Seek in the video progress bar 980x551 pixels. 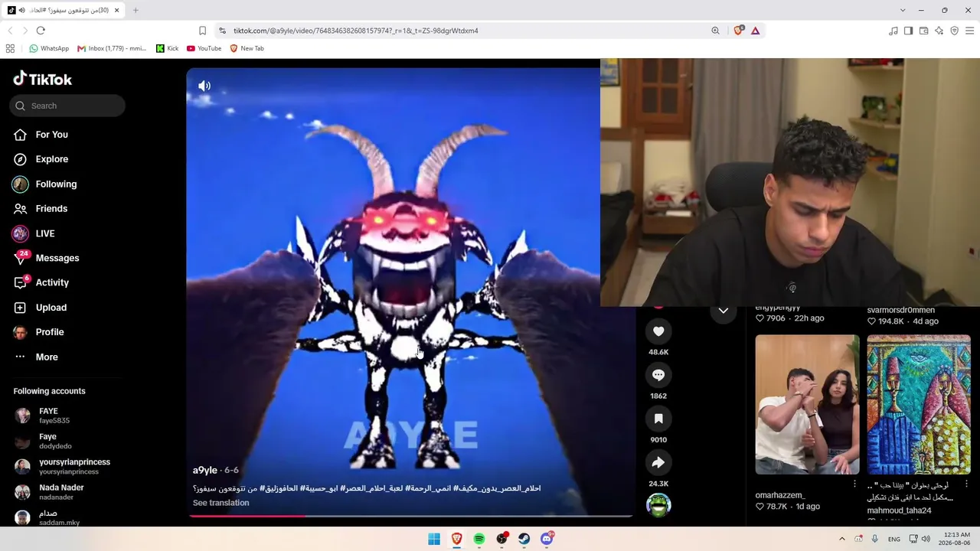411,516
